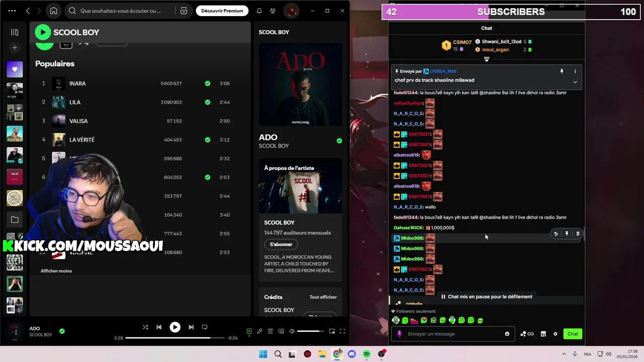Toggle repeat mode

[x=205, y=327]
